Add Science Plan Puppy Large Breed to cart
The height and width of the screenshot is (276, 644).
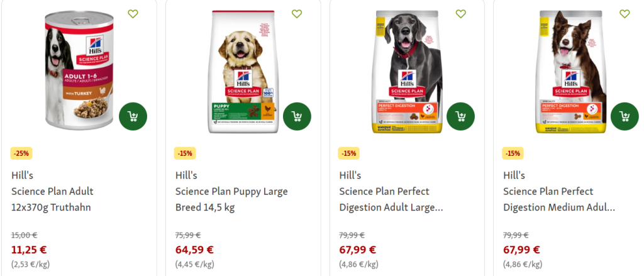297,117
